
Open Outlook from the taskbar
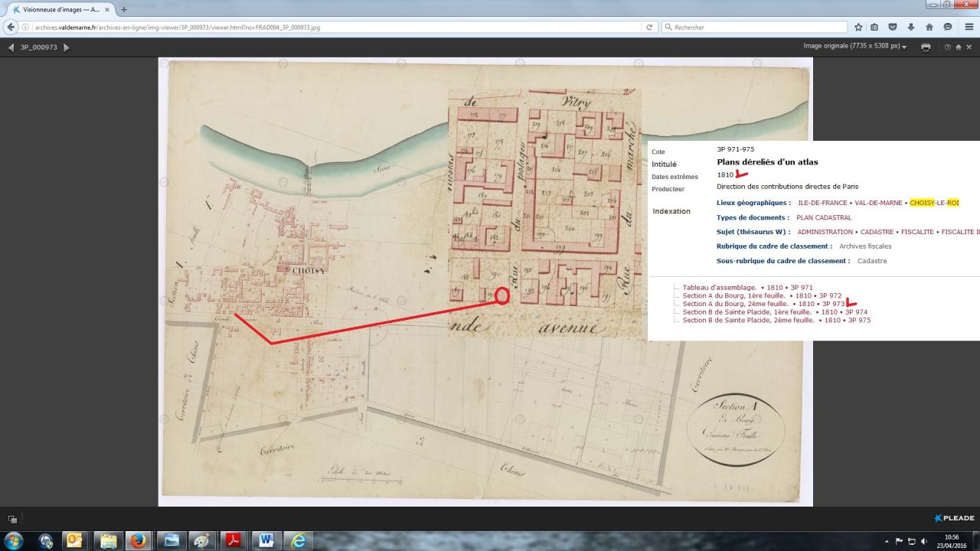76,540
